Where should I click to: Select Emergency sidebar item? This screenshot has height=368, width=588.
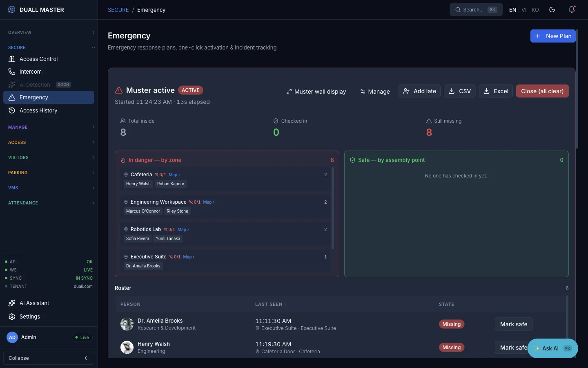click(49, 97)
